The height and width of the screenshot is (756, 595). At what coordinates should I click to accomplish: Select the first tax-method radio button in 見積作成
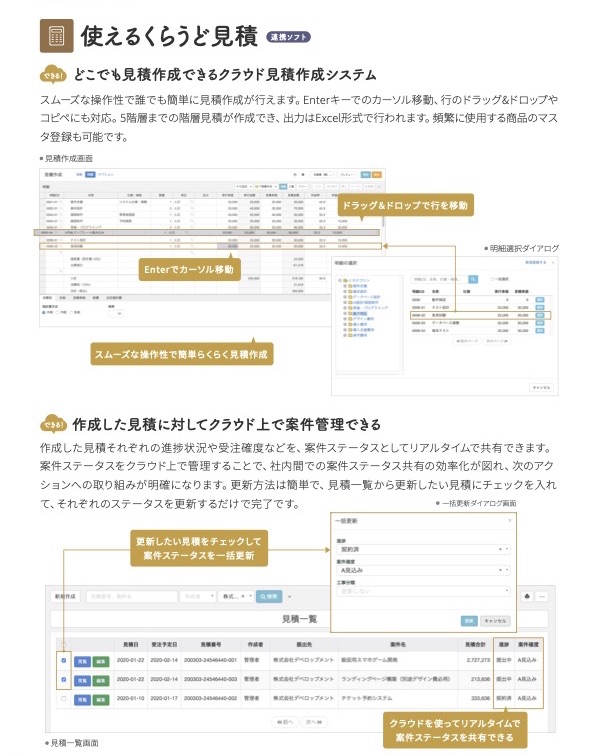44,312
